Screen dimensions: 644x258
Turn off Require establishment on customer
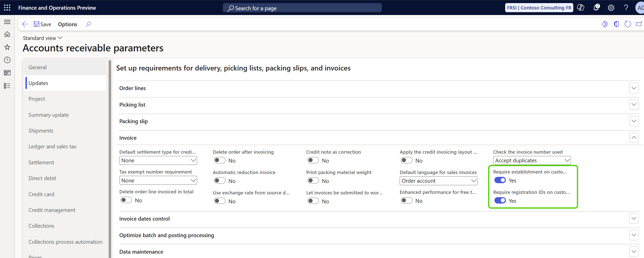(x=500, y=180)
